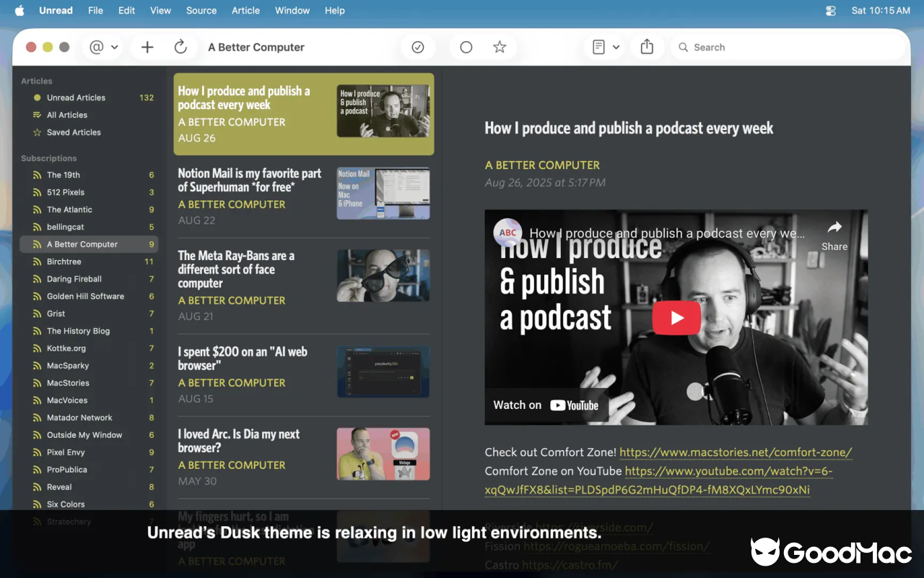Image resolution: width=924 pixels, height=578 pixels.
Task: Open the Arc and Dia browser article thumbnail
Action: click(x=383, y=454)
